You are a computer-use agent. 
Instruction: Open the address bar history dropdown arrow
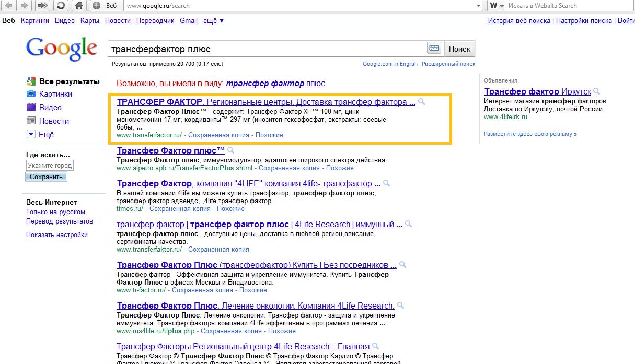pyautogui.click(x=479, y=6)
